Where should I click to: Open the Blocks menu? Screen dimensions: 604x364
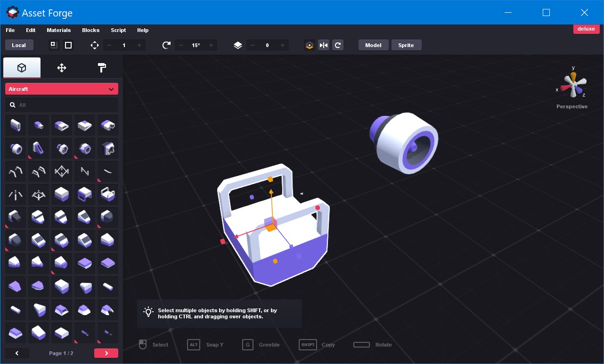point(91,30)
